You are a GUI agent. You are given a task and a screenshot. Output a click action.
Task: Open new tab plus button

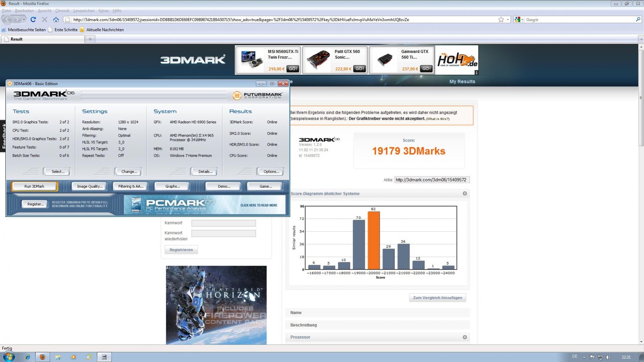pyautogui.click(x=90, y=39)
